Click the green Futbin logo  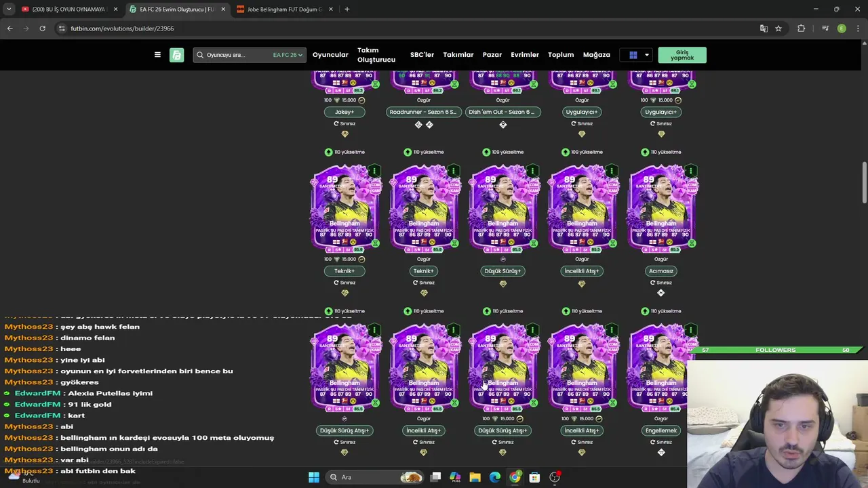177,55
